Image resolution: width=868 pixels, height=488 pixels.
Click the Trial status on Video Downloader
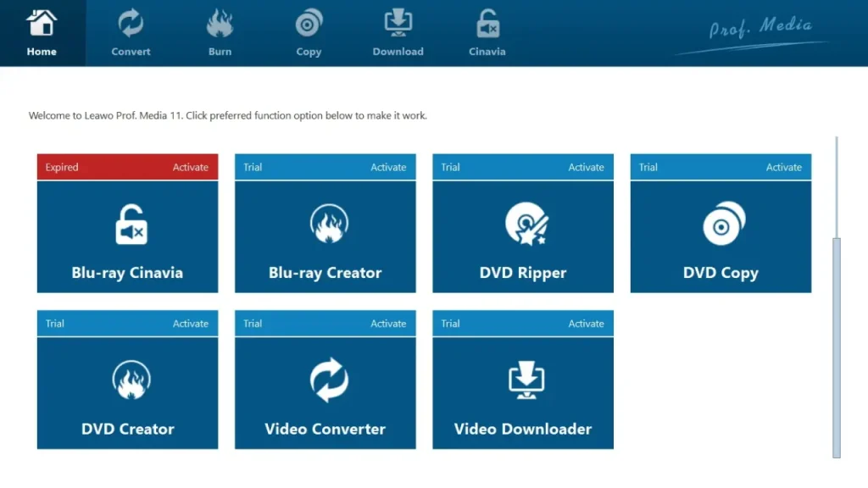tap(450, 324)
